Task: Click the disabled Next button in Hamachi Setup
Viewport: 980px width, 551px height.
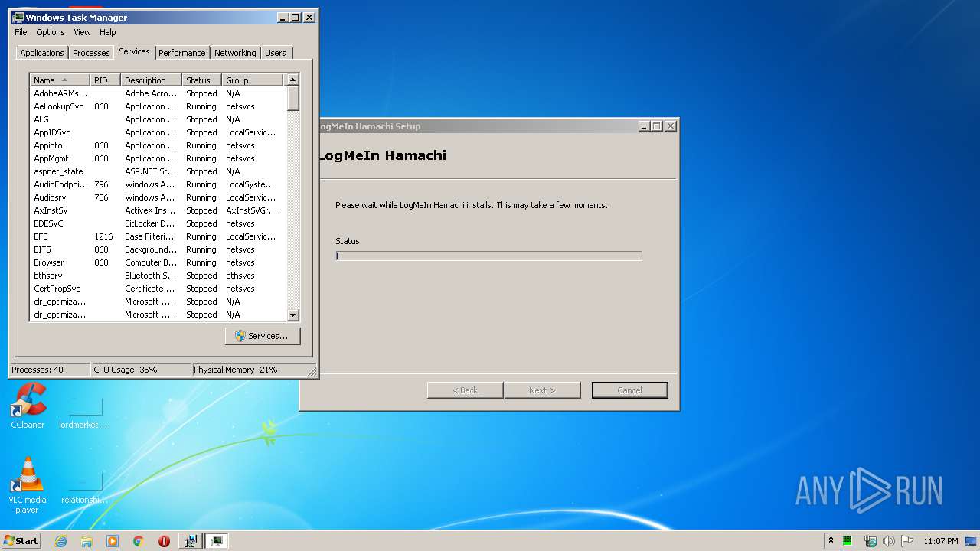Action: [x=541, y=390]
